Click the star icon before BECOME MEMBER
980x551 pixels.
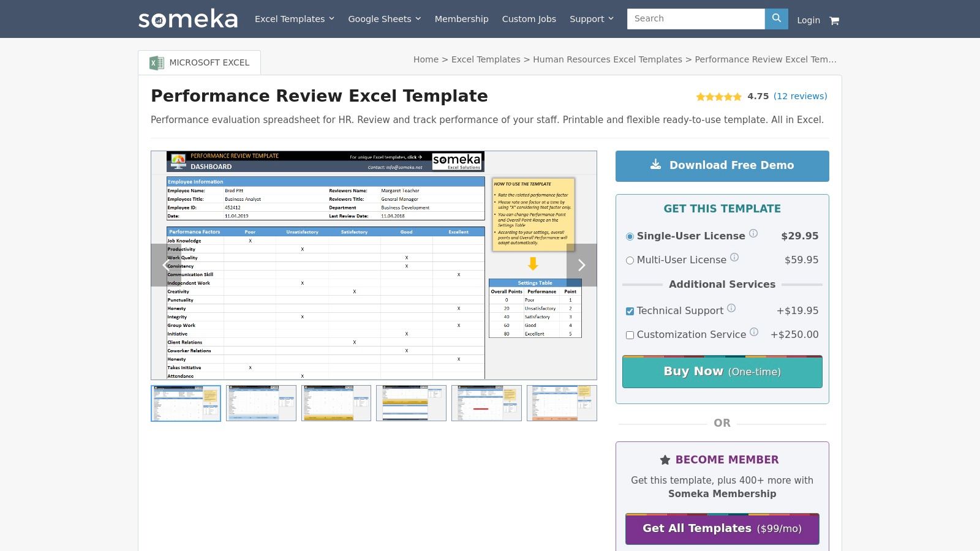click(x=665, y=459)
